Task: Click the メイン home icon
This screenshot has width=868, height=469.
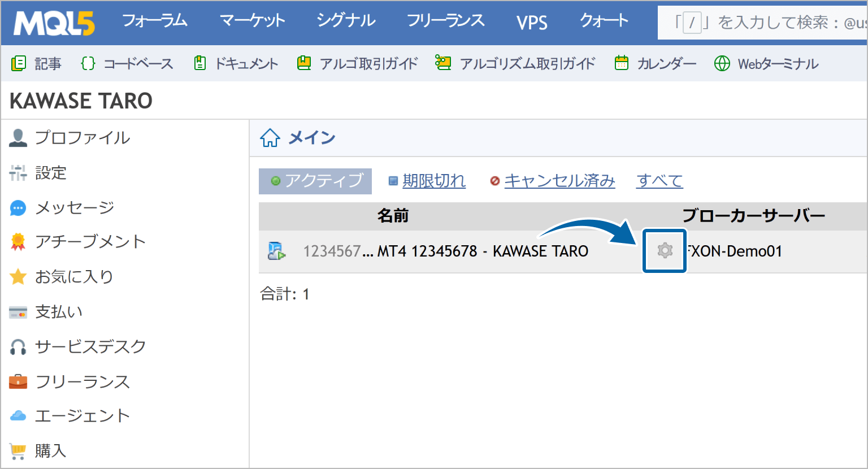Action: [270, 137]
